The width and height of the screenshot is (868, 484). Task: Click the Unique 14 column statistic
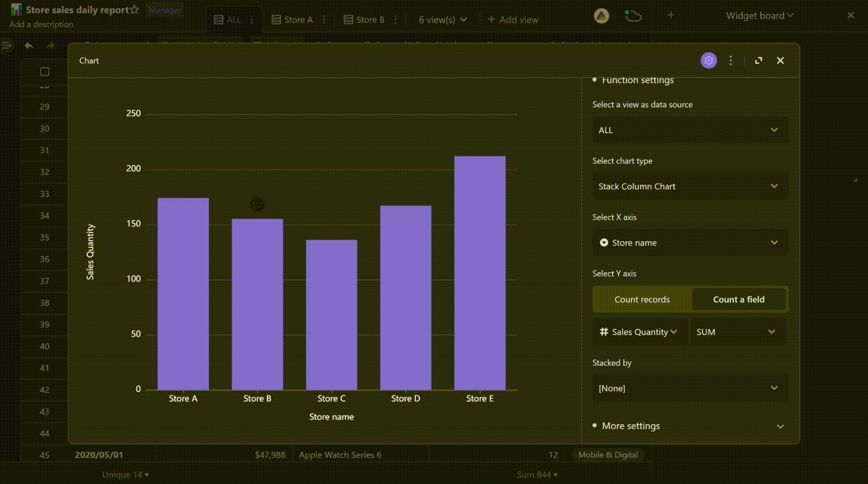tap(125, 475)
